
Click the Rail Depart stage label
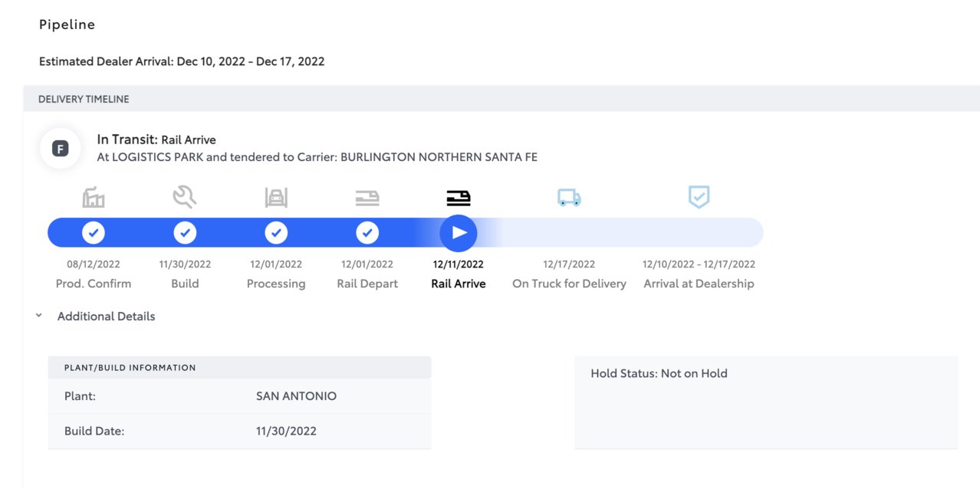367,284
